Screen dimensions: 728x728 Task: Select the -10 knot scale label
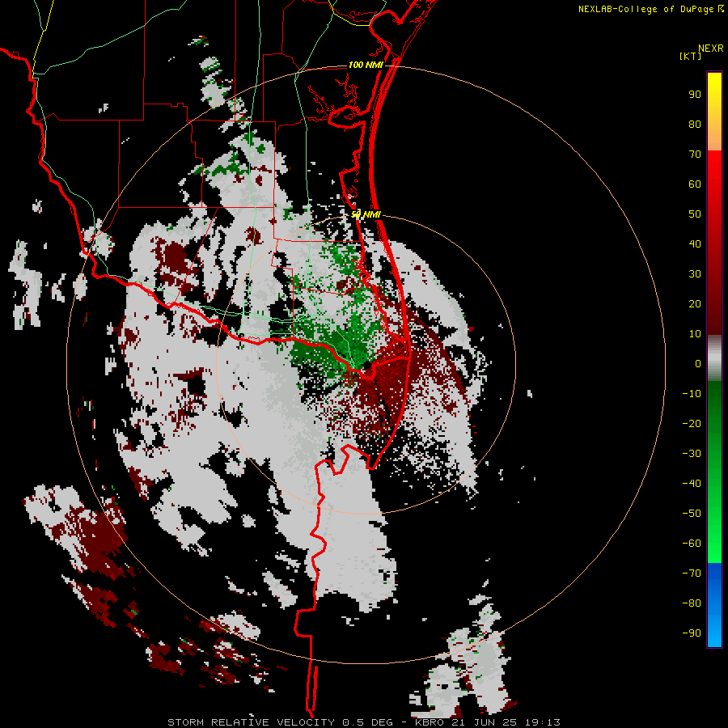point(692,394)
